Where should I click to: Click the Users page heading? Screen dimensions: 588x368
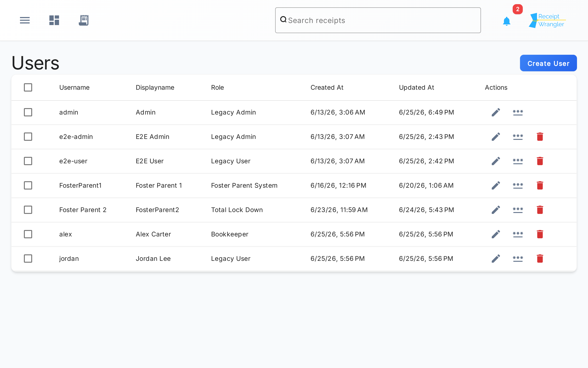pos(35,63)
